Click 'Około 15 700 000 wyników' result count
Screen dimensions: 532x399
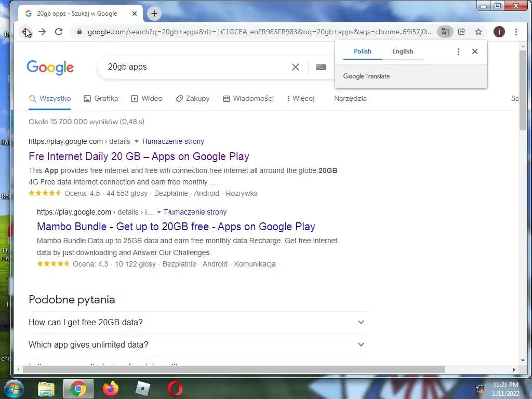(86, 122)
